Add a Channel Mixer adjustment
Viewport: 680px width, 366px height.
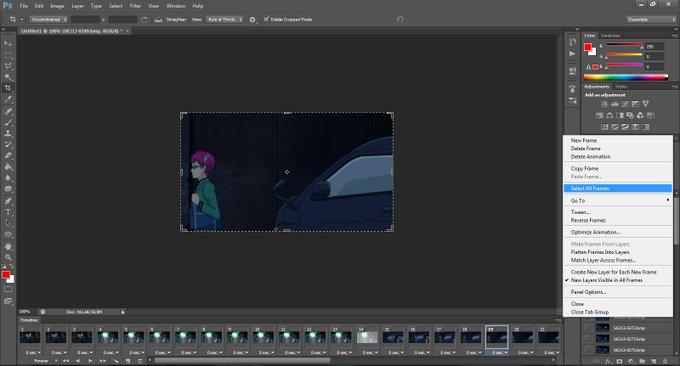(x=640, y=115)
